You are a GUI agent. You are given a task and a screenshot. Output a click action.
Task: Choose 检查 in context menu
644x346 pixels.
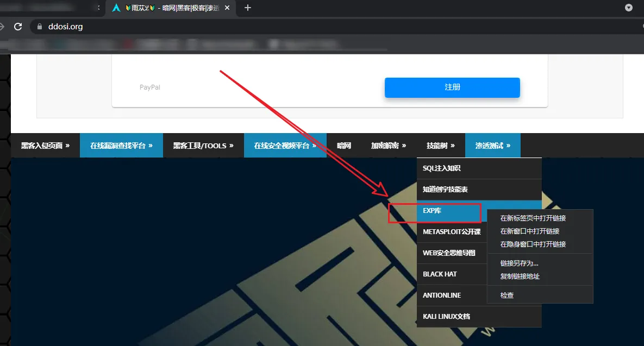pyautogui.click(x=540, y=295)
